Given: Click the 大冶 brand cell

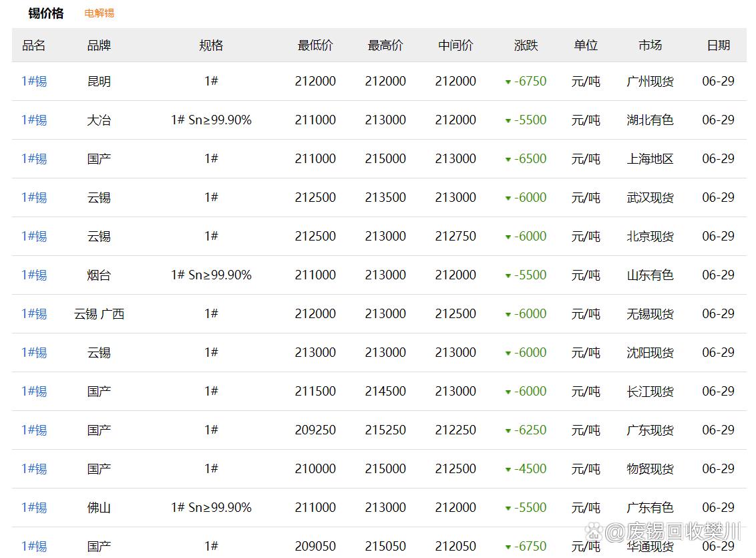Looking at the screenshot, I should click(99, 120).
